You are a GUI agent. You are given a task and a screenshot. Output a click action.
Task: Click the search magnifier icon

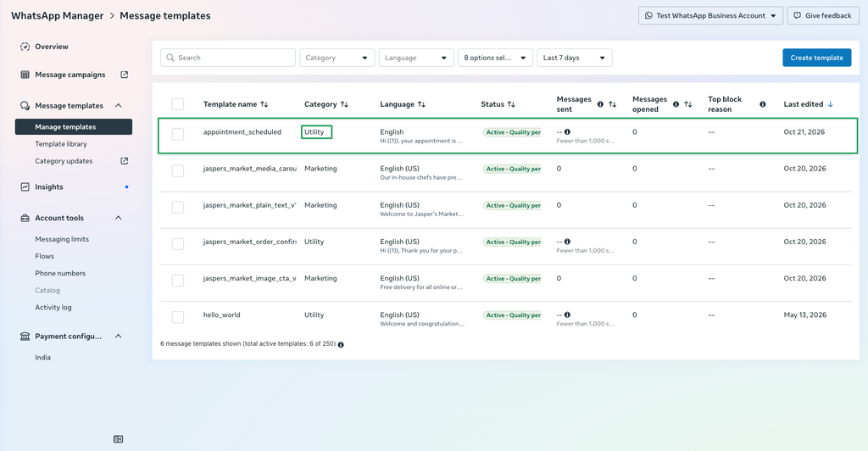[x=170, y=58]
